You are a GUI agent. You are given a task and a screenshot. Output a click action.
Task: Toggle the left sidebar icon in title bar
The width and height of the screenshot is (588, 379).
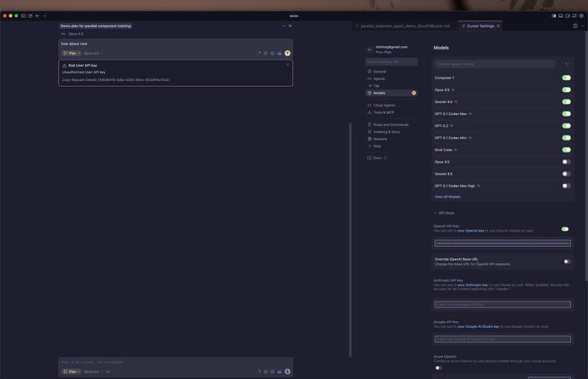tap(24, 15)
